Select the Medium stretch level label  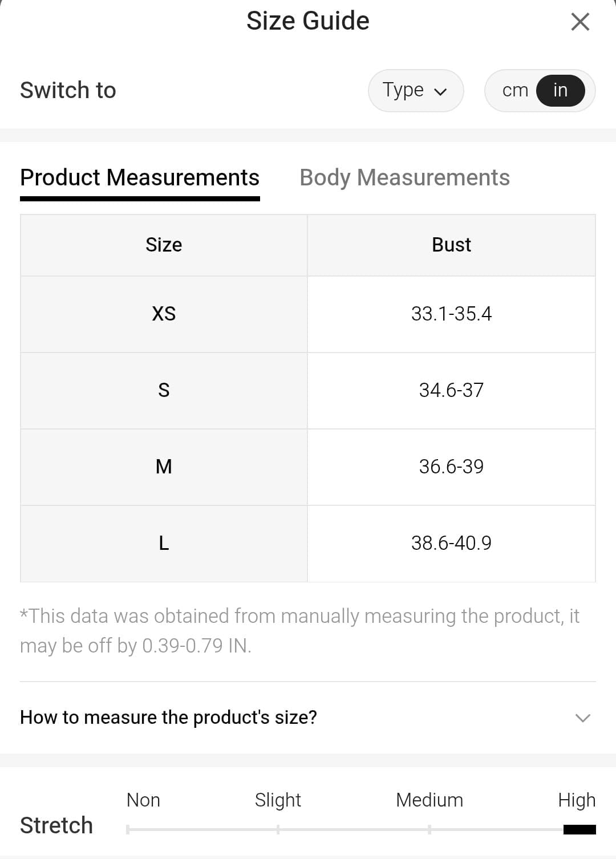[x=429, y=800]
